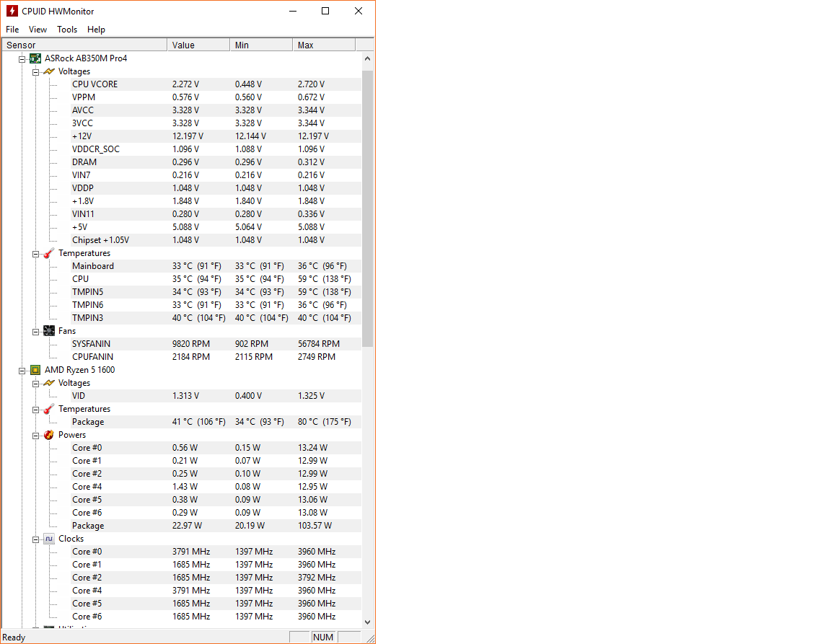Collapse the Powers section expander
The width and height of the screenshot is (831, 644).
[x=36, y=435]
